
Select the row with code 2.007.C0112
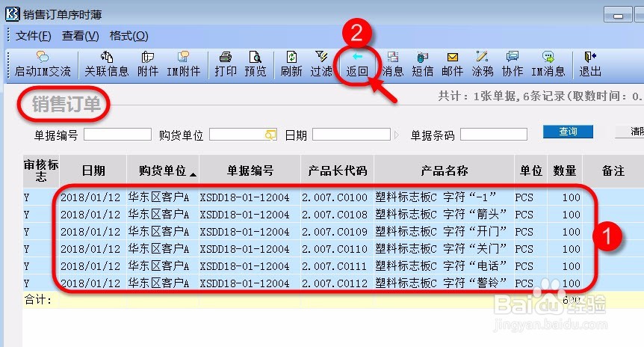(333, 283)
